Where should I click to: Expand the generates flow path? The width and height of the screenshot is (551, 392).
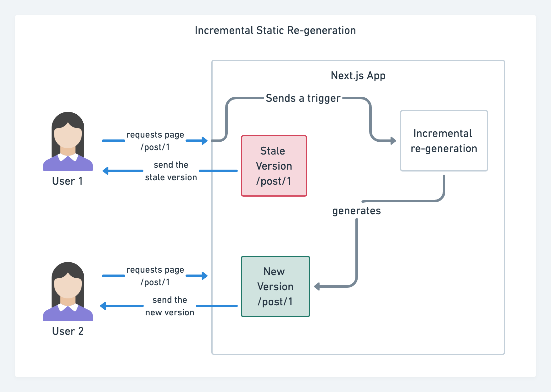point(357,211)
